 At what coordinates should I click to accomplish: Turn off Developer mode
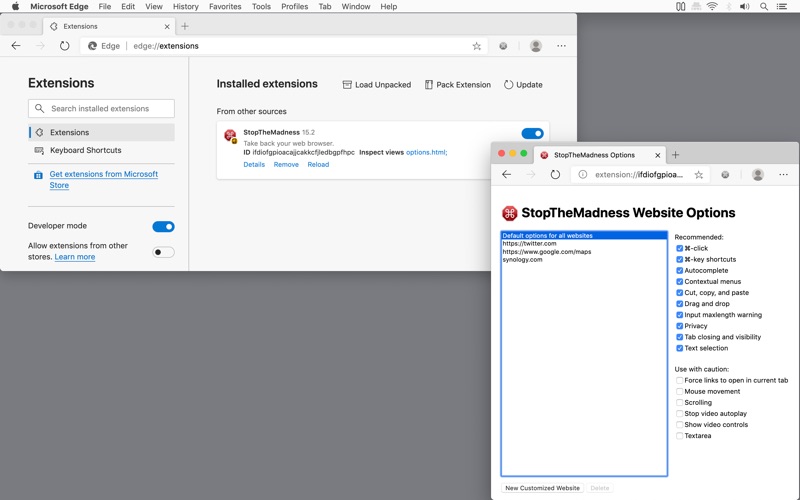163,227
